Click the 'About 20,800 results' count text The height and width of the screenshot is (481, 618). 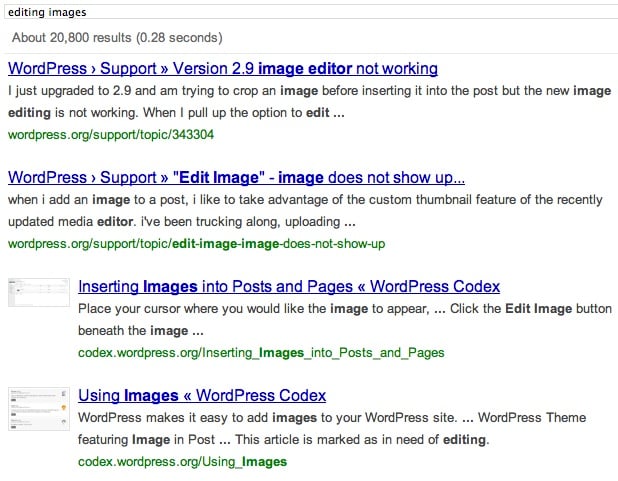[114, 38]
